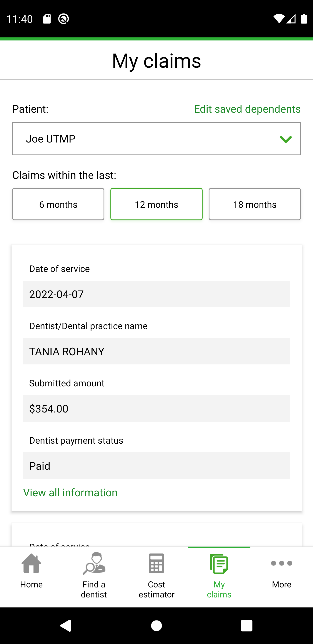Click Edit saved dependents link

(247, 109)
